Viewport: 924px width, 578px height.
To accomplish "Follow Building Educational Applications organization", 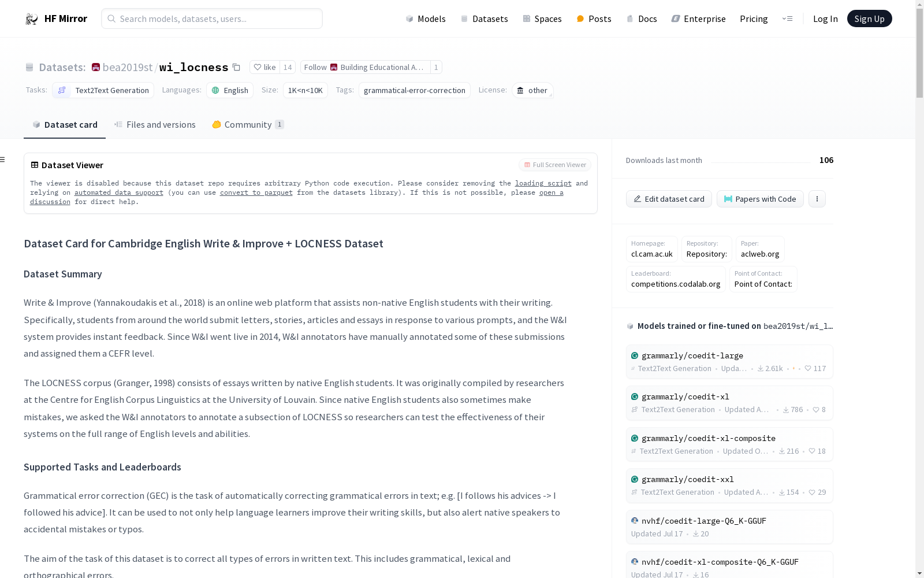I will tap(366, 67).
